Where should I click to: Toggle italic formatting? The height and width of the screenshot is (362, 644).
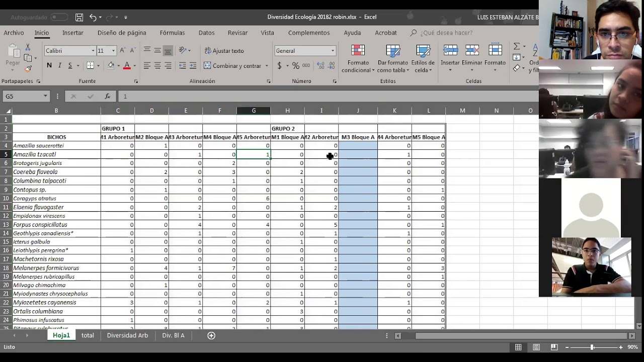[x=60, y=65]
